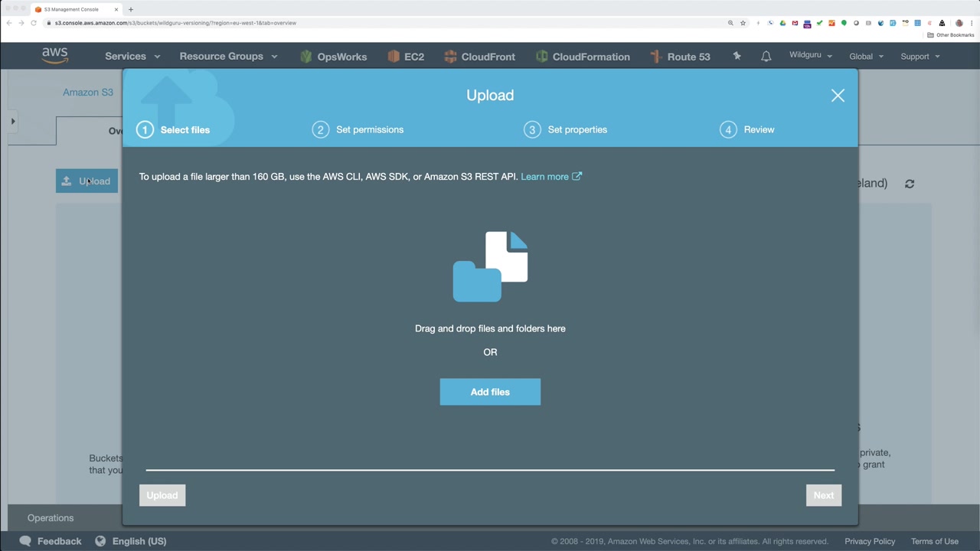Open a new browser tab with plus
Screen dimensions: 980x551
coord(131,9)
